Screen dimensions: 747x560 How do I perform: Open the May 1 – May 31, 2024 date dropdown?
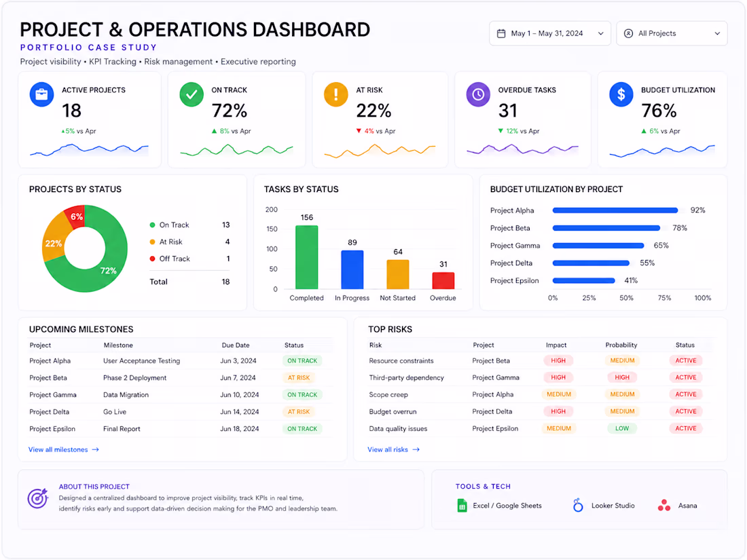(x=550, y=33)
